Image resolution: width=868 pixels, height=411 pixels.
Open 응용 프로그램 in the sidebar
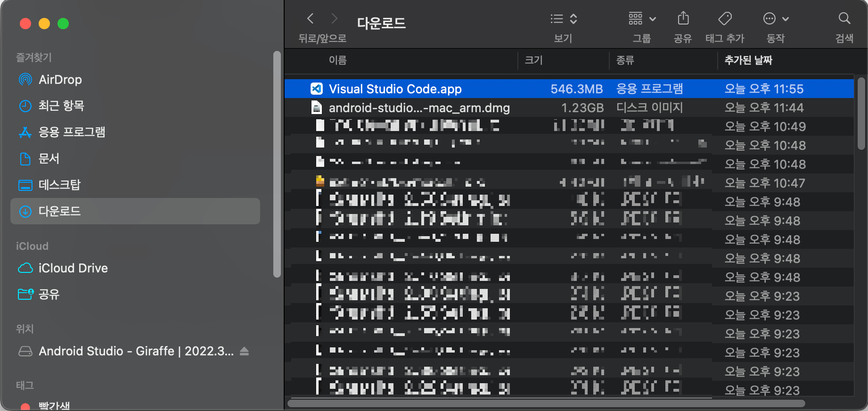[x=135, y=132]
